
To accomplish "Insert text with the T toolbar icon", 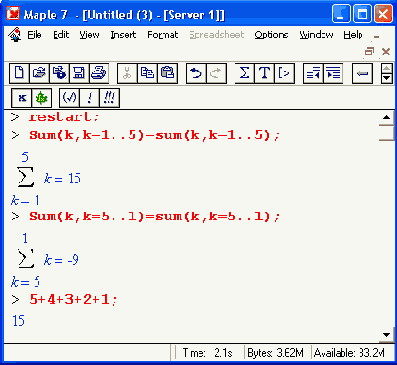I will [264, 73].
